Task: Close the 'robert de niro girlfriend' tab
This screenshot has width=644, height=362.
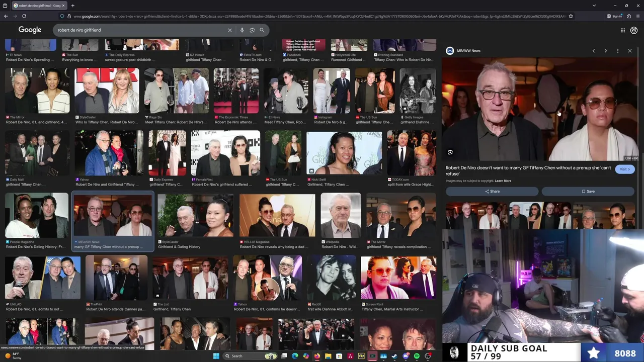Action: click(x=63, y=6)
